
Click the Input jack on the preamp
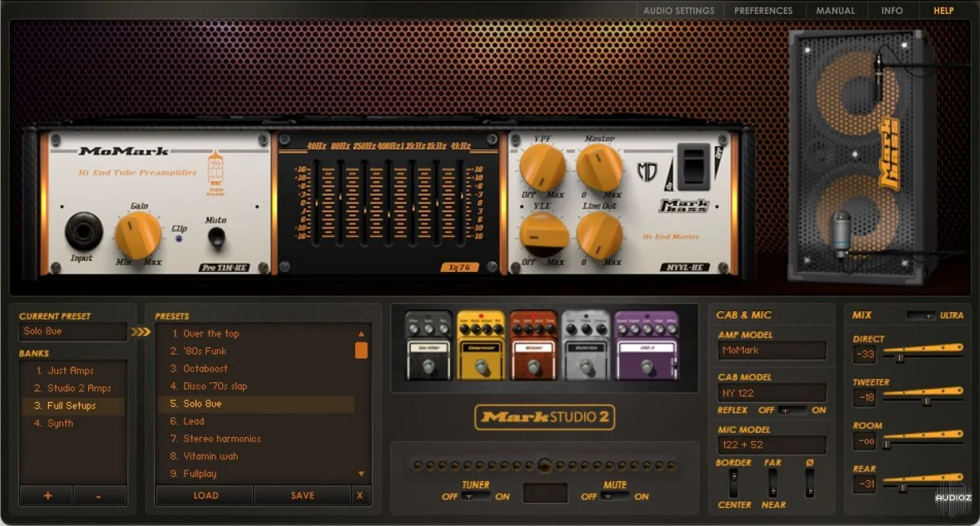coord(83,231)
